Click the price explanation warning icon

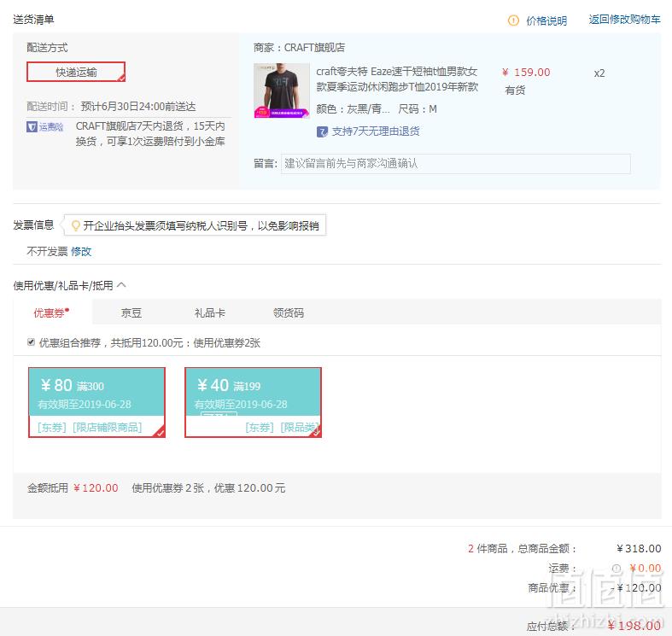click(x=513, y=20)
